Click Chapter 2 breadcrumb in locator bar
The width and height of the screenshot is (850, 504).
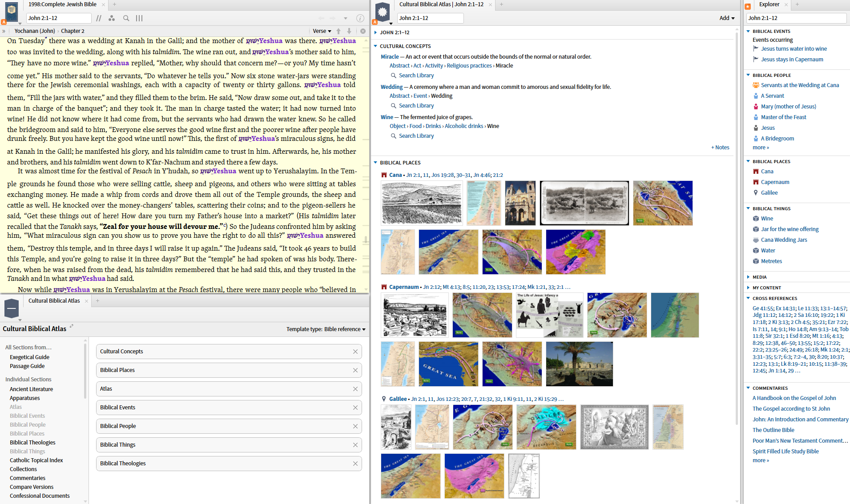pos(73,31)
